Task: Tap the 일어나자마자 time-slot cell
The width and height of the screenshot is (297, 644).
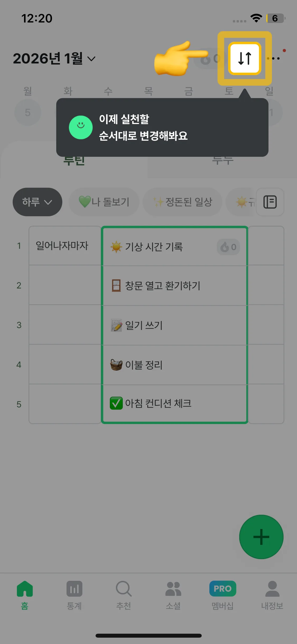Action: pos(65,246)
